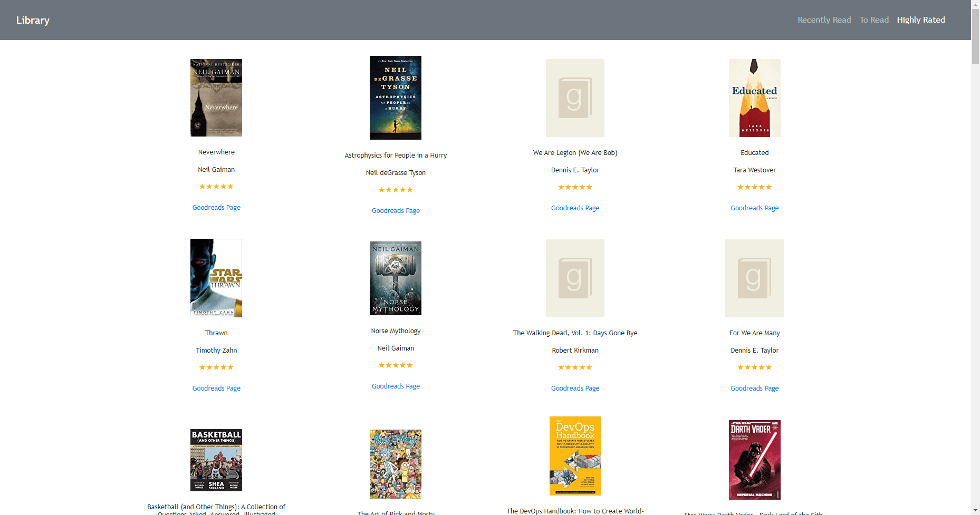Click the scrollbar up arrow
980x515 pixels.
[x=975, y=4]
